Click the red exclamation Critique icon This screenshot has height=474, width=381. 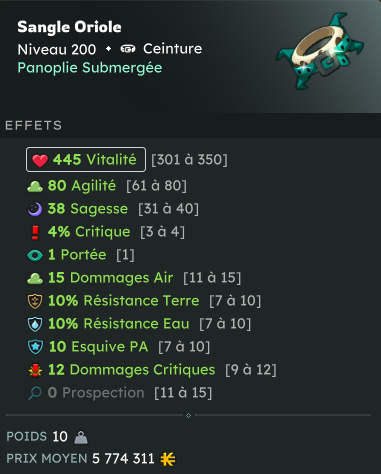coord(35,232)
